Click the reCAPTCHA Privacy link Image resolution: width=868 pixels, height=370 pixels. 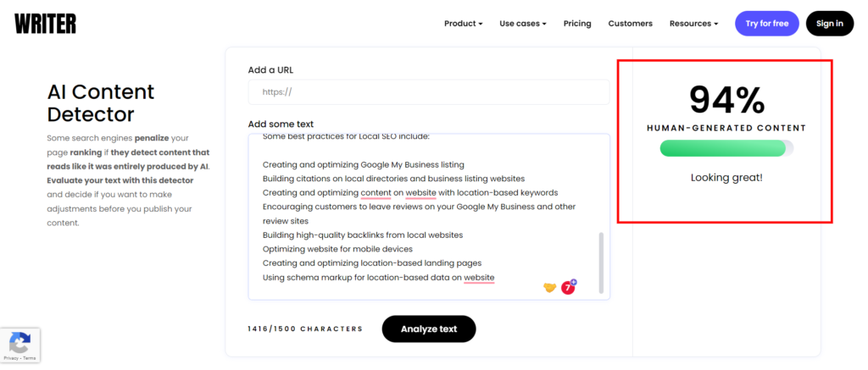coord(13,358)
